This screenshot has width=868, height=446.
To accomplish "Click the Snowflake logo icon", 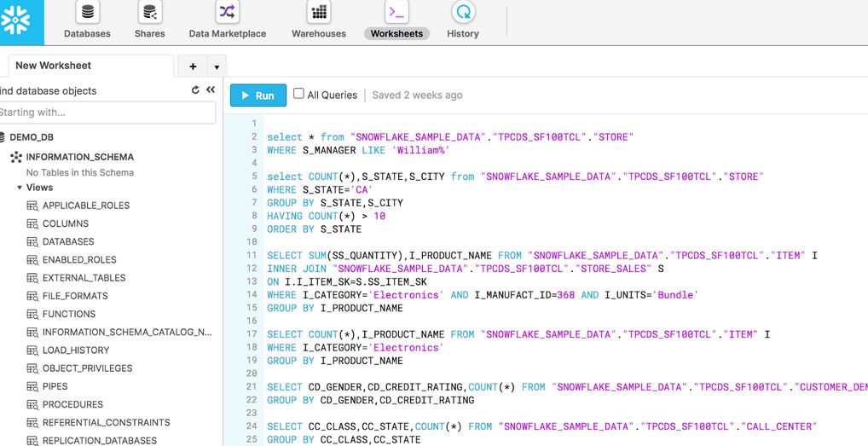I will click(x=15, y=20).
